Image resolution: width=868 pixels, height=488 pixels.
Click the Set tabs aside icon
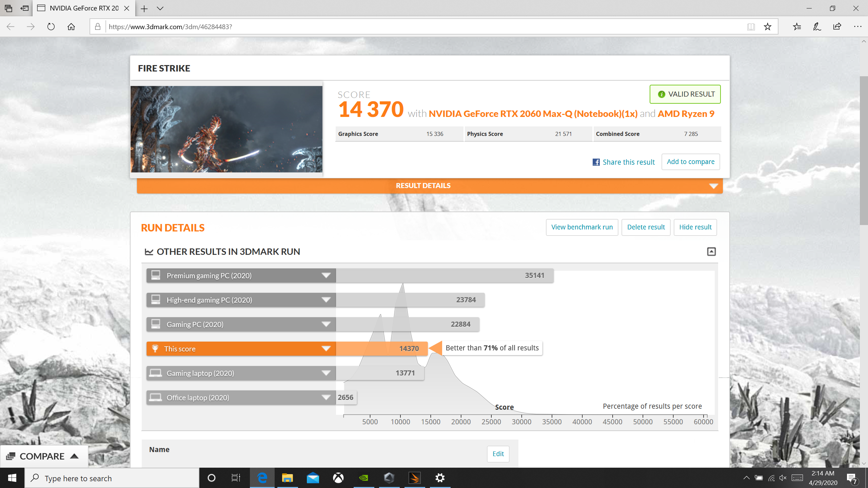tap(24, 8)
